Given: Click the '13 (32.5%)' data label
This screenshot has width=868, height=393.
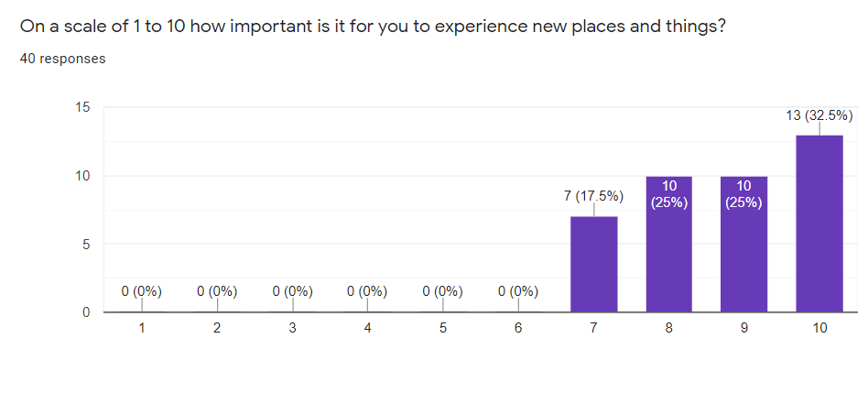Looking at the screenshot, I should (x=819, y=115).
